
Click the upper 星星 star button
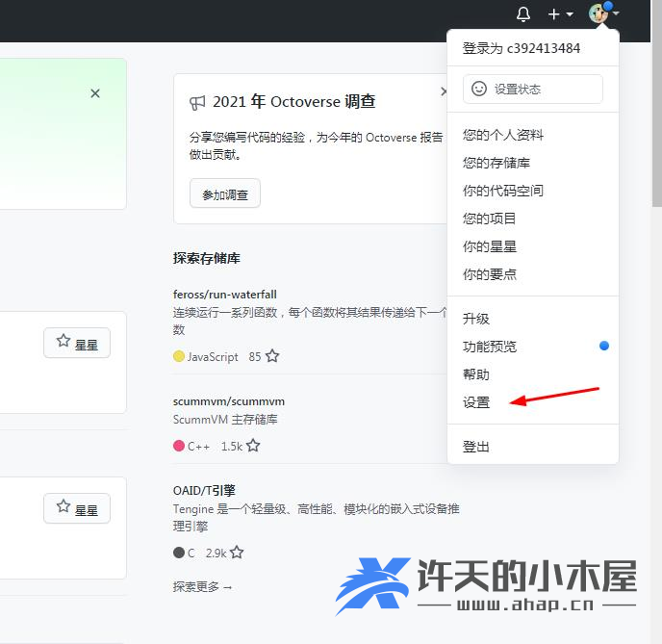tap(77, 343)
